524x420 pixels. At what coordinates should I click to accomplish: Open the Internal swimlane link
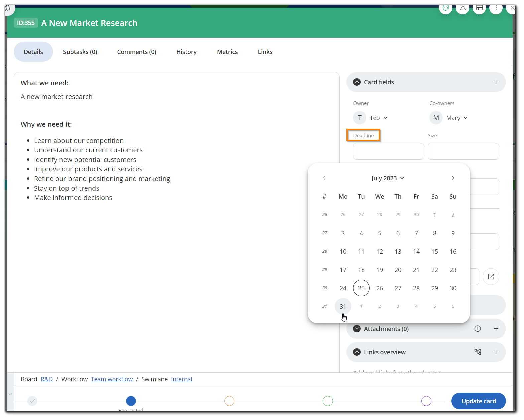tap(182, 379)
